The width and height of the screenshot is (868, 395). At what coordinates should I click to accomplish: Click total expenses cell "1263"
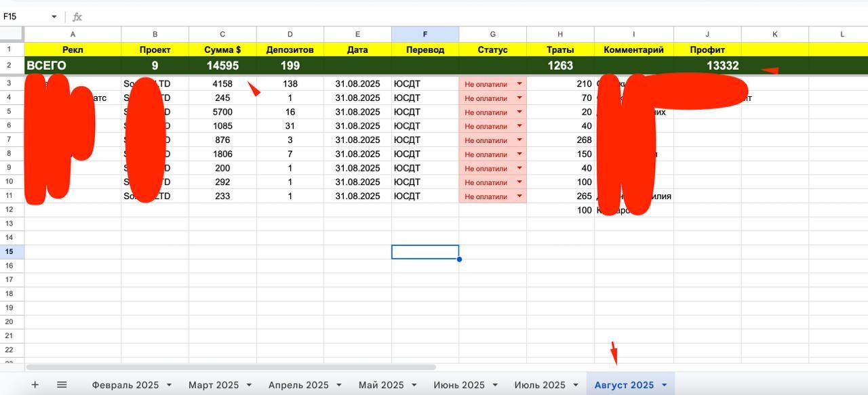point(560,66)
